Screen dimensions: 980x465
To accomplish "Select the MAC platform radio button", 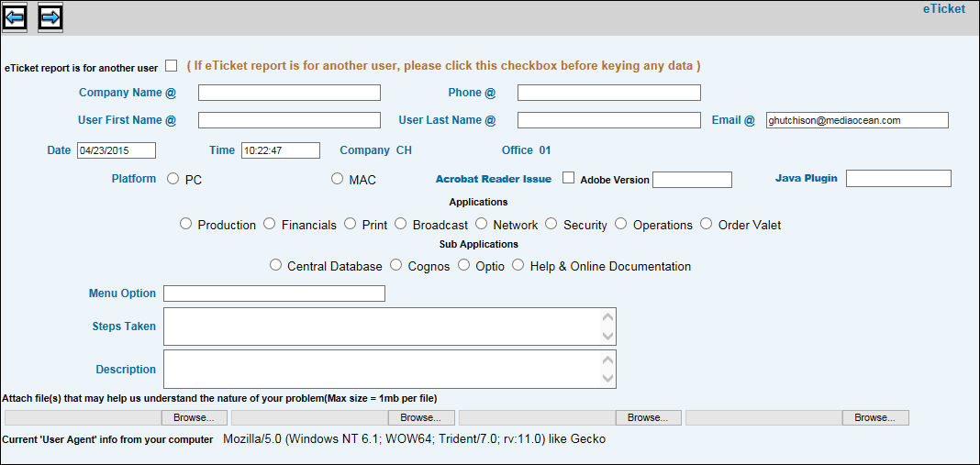I will (x=338, y=179).
